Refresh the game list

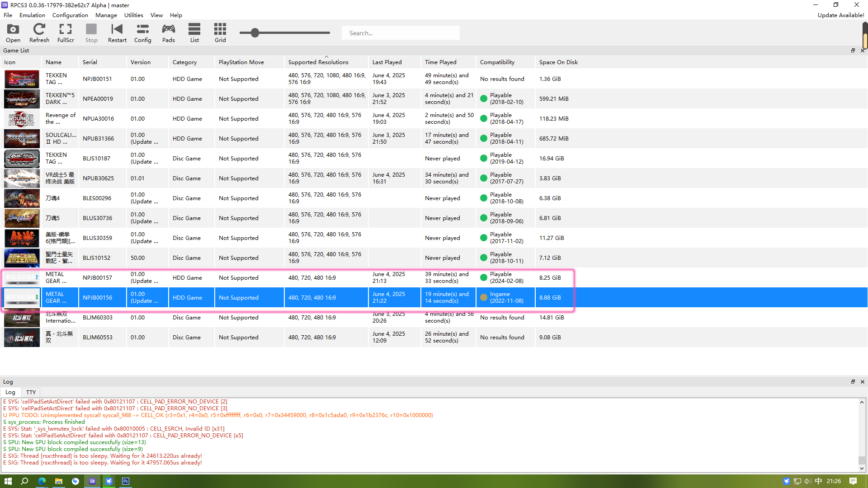[39, 33]
